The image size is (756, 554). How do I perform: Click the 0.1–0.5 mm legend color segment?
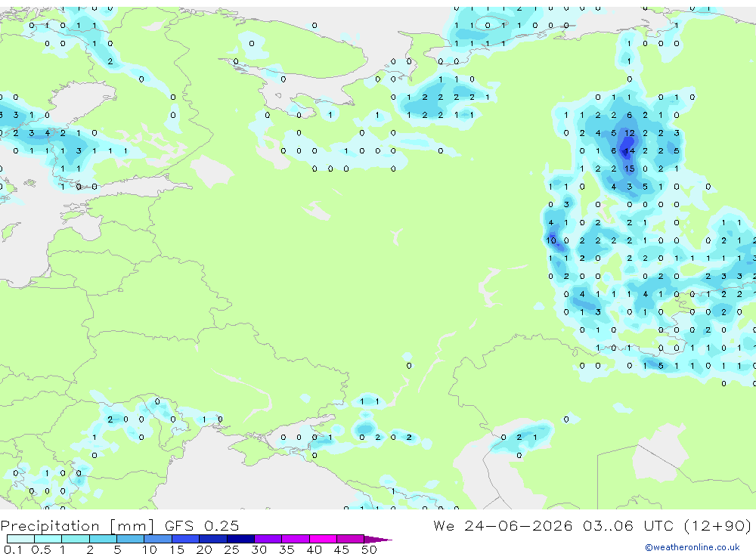20,539
